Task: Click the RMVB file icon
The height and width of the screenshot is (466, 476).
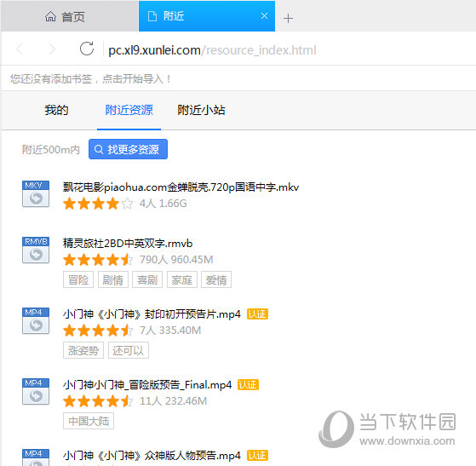Action: point(36,250)
